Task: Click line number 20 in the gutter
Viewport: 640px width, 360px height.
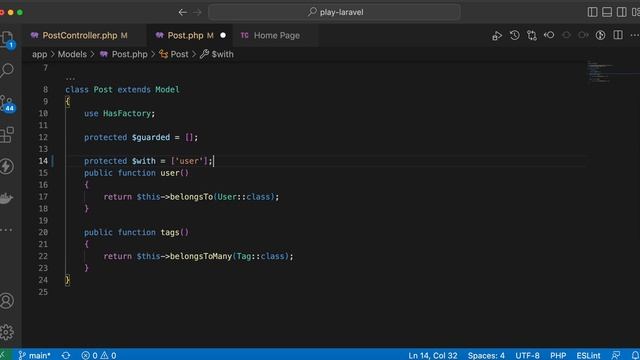Action: tap(43, 232)
